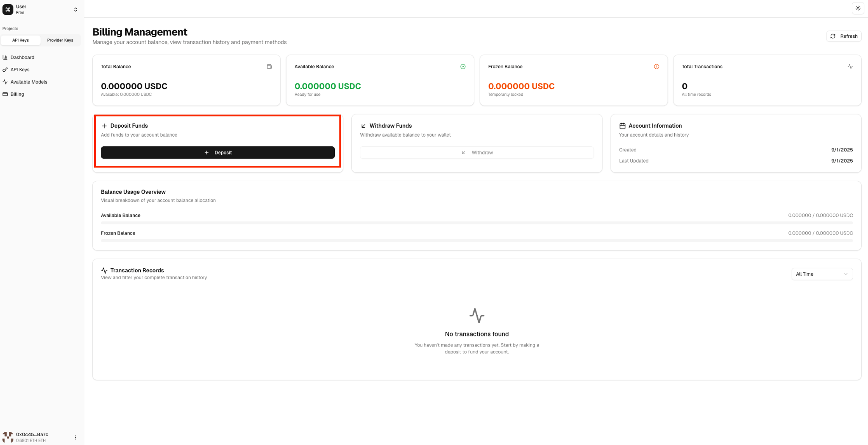Switch to the Provider Keys tab
The width and height of the screenshot is (868, 445).
[60, 40]
